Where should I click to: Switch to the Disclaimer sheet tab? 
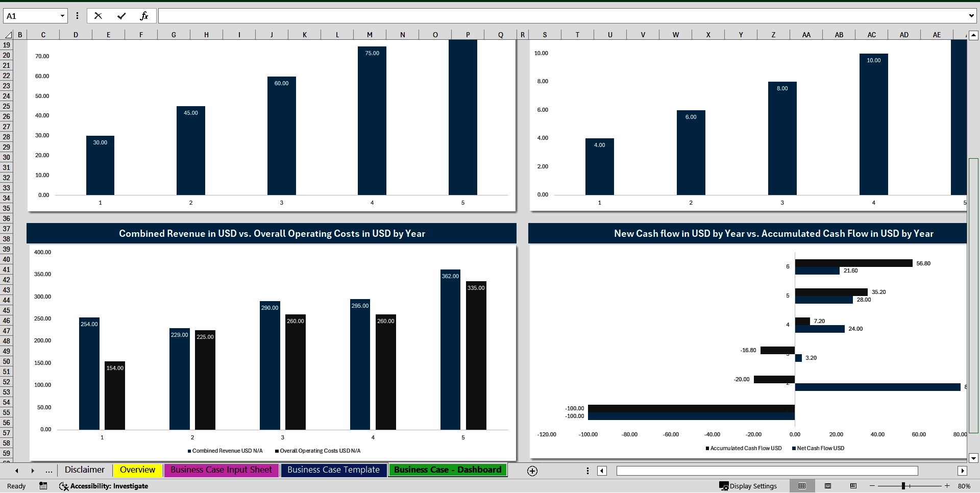click(84, 470)
